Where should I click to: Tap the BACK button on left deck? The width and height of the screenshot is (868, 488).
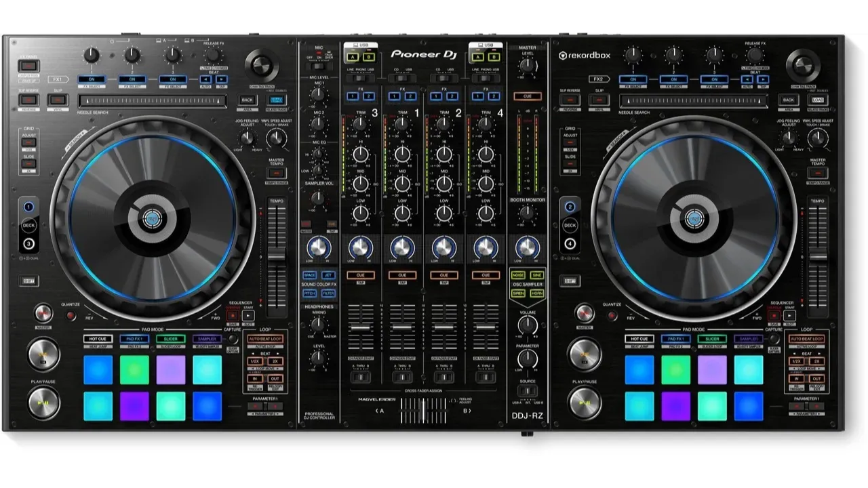(x=247, y=100)
